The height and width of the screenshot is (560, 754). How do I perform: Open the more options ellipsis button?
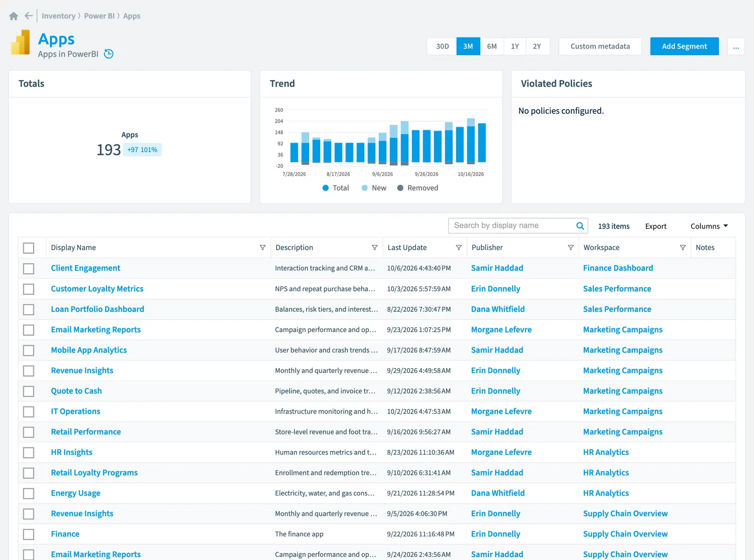[x=736, y=46]
